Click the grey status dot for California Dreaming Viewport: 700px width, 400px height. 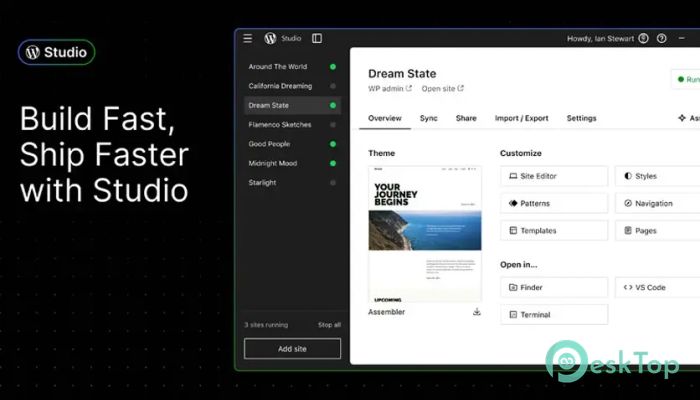(333, 86)
